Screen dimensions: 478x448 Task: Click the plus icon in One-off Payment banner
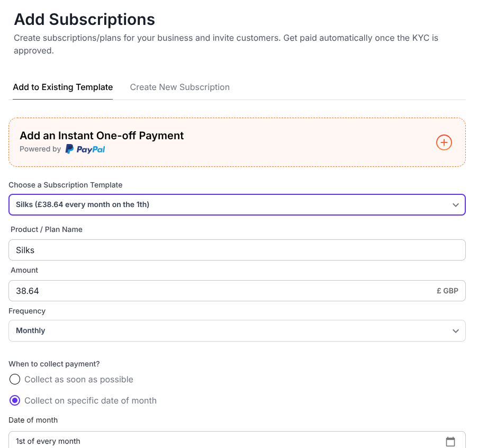click(444, 142)
